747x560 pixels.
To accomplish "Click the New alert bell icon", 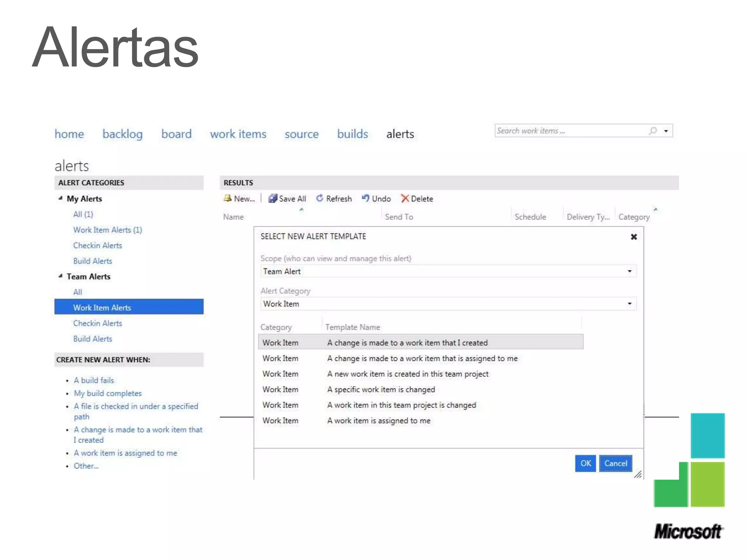I will pyautogui.click(x=228, y=198).
